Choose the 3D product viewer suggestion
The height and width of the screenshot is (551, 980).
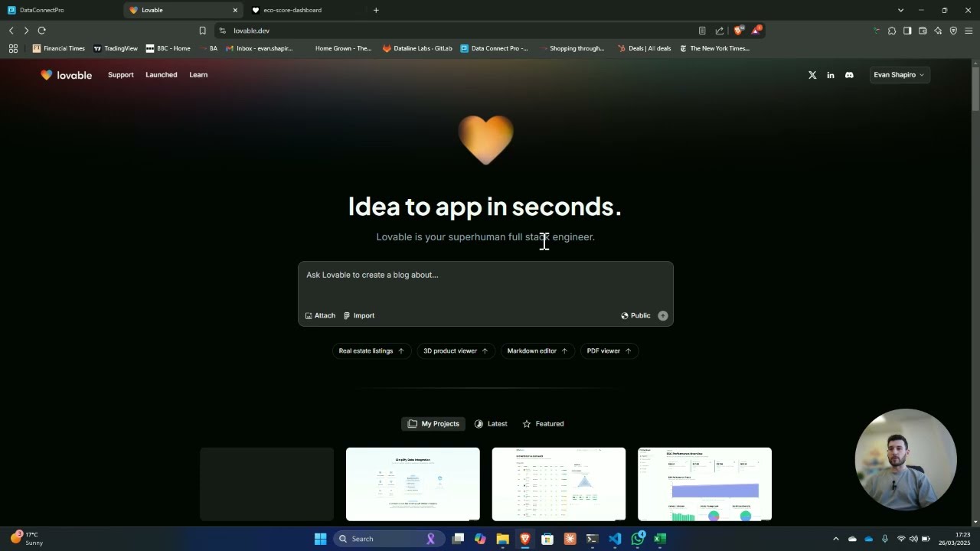pos(456,350)
